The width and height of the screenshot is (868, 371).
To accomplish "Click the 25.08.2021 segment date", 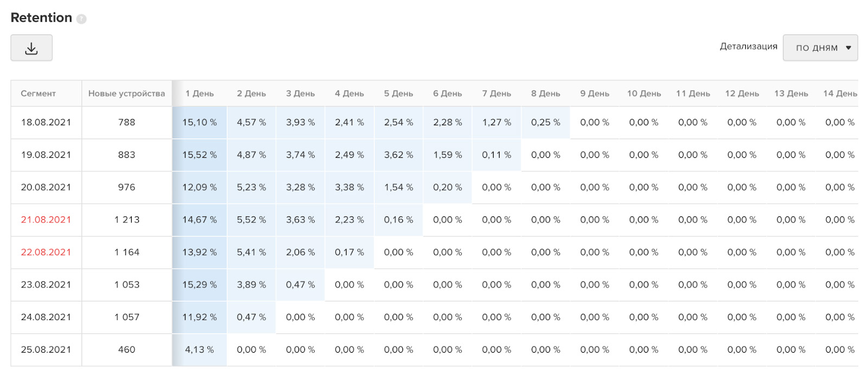I will (46, 350).
